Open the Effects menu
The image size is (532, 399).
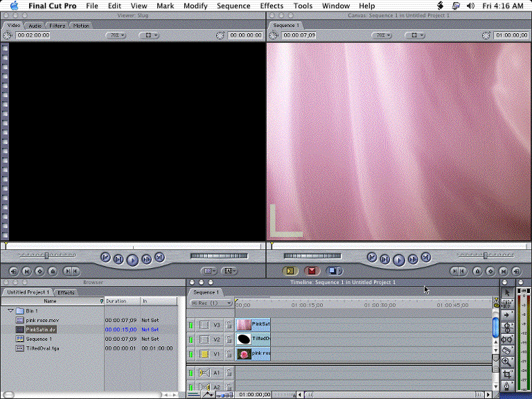(272, 6)
